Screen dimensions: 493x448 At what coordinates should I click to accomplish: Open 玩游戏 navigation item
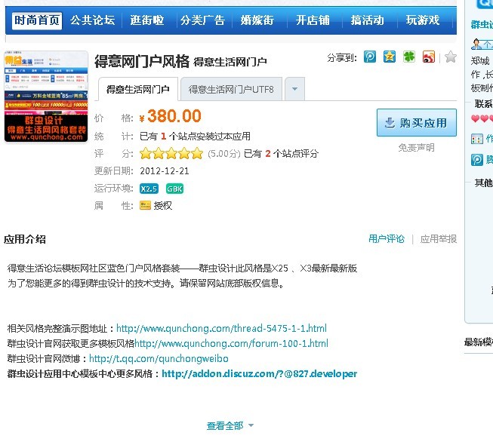click(423, 20)
